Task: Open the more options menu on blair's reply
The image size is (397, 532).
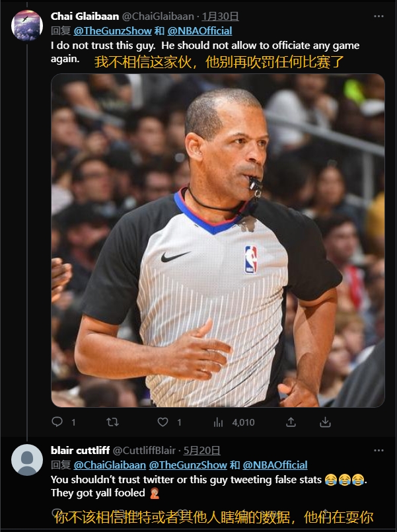Action: point(378,450)
